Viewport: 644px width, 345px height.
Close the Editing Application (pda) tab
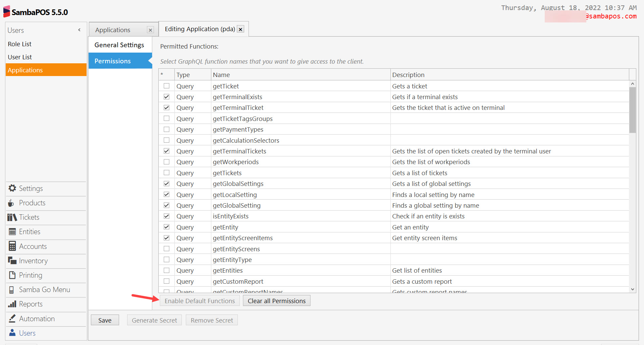[x=240, y=29]
